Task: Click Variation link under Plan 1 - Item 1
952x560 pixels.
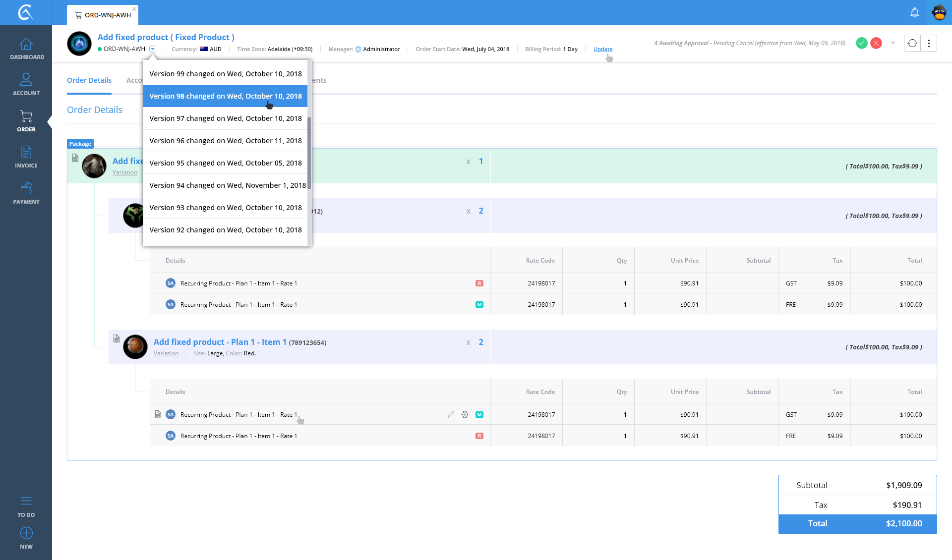Action: (x=166, y=353)
